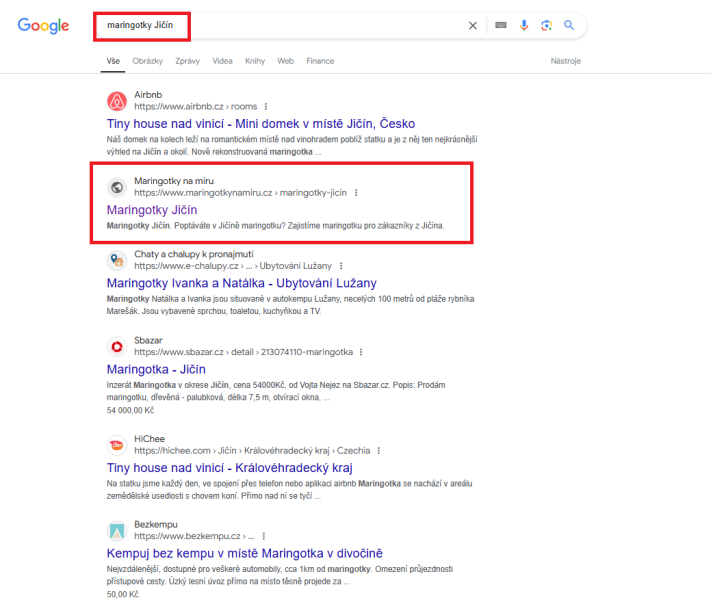The image size is (711, 600).
Task: Open more options for maringotkynamiru.cz result
Action: pos(356,193)
